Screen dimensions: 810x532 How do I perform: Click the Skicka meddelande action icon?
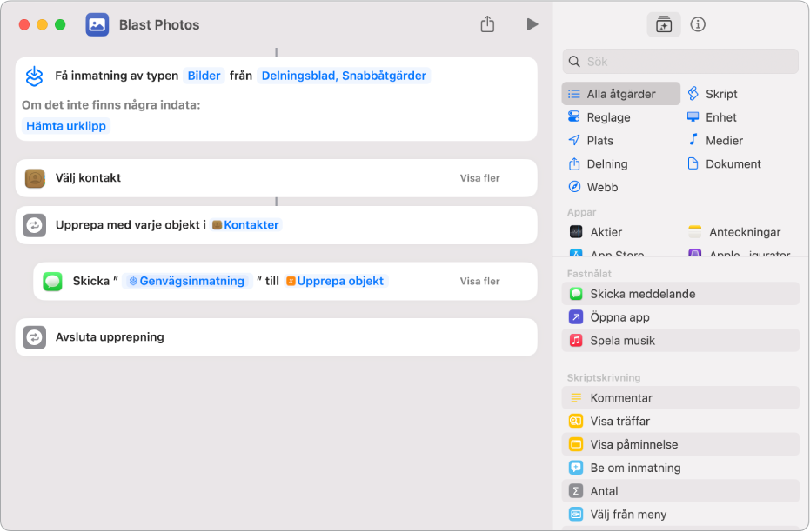[x=575, y=294]
